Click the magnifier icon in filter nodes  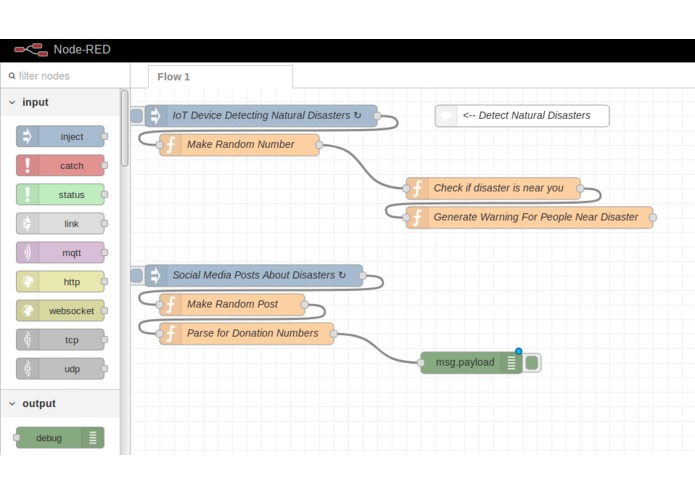click(12, 76)
